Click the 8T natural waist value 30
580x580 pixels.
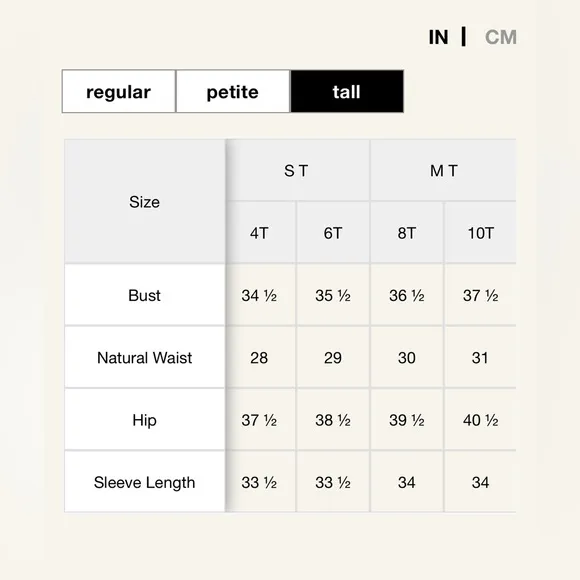click(407, 357)
